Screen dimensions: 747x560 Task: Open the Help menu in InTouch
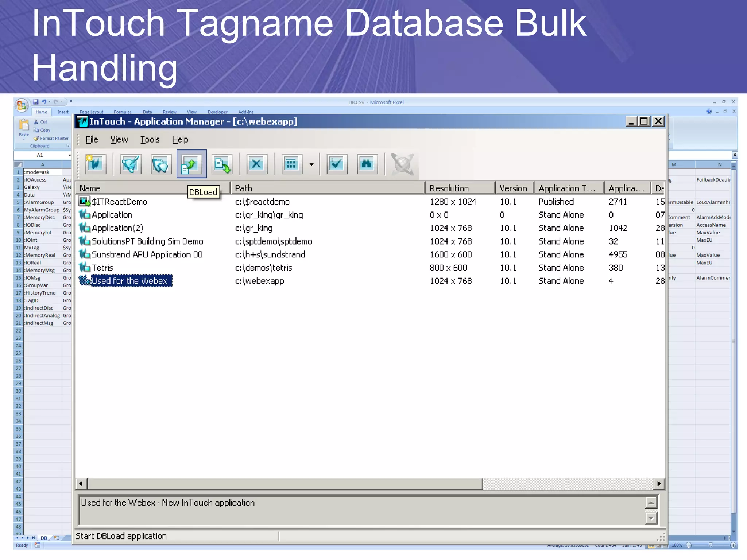point(180,140)
